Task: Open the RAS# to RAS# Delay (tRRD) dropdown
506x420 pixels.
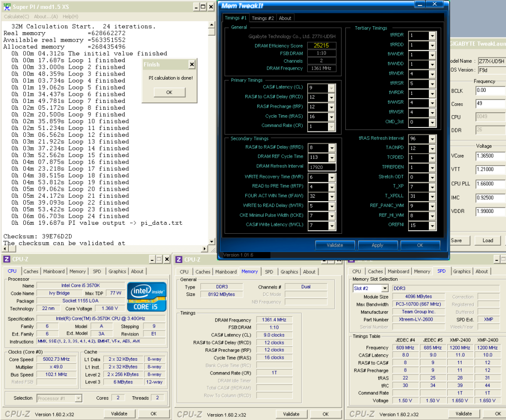Action: (331, 148)
